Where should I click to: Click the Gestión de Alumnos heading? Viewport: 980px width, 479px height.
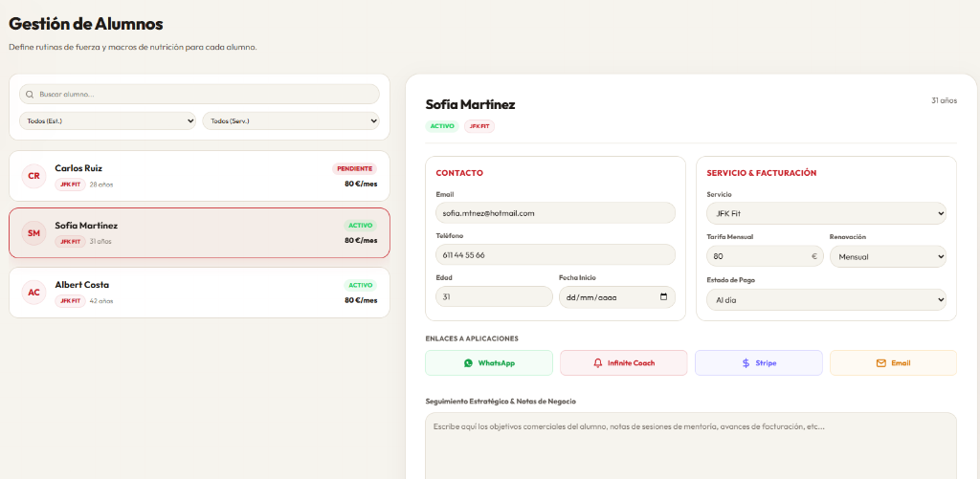pos(85,24)
